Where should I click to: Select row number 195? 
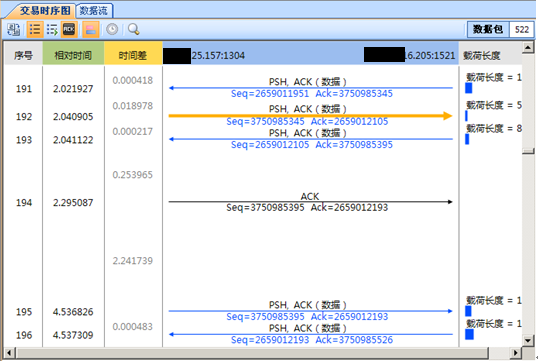(24, 312)
